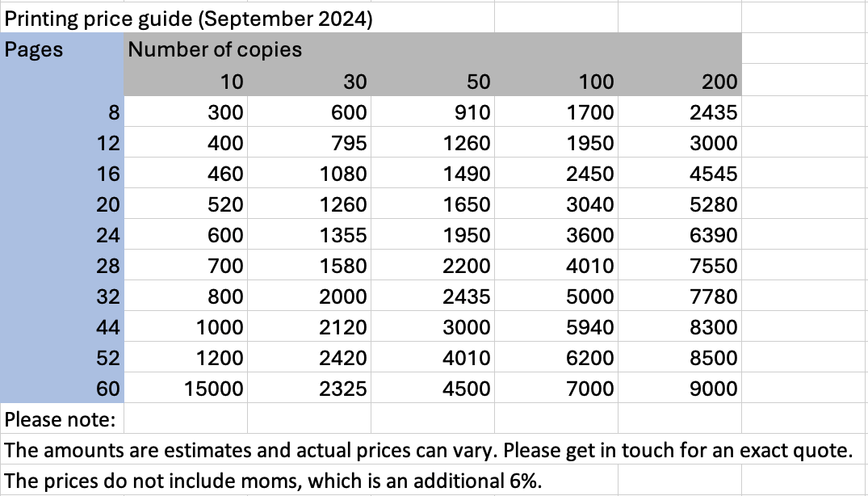Select the title cell 'Printing price guide (September 2024)'
Image resolution: width=868 pixels, height=496 pixels.
click(x=188, y=18)
